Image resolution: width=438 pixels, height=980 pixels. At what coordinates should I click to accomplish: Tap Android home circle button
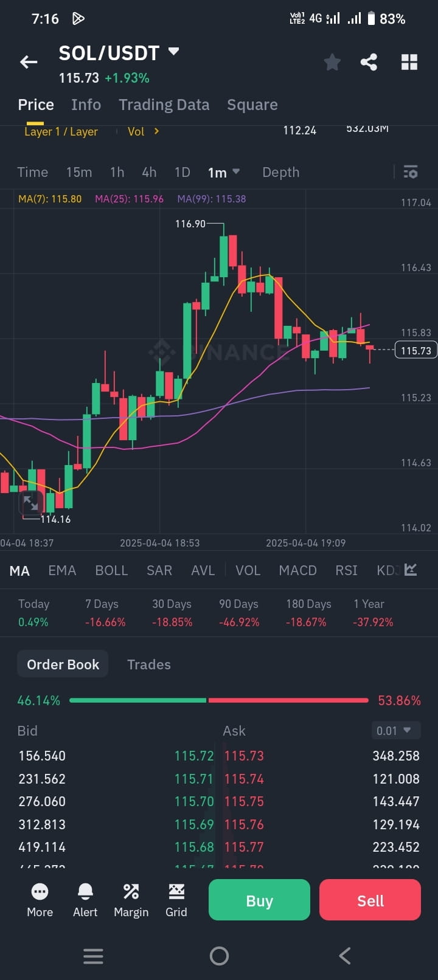219,956
